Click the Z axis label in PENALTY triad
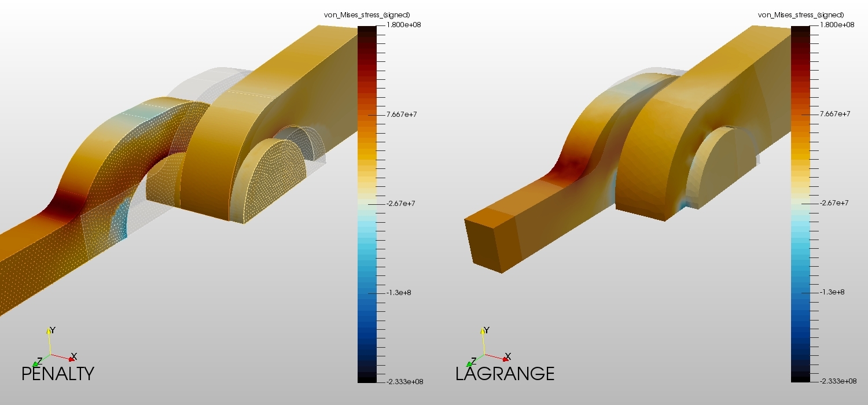 [39, 360]
